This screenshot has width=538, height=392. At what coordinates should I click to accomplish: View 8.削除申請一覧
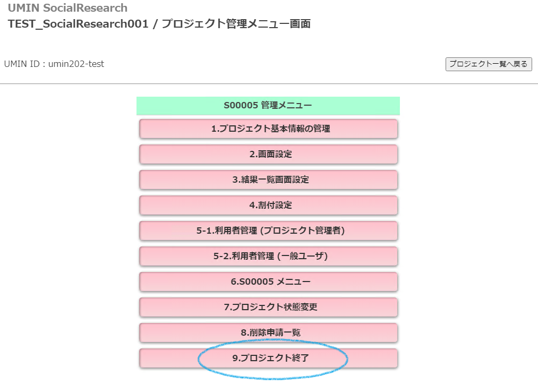coord(268,333)
